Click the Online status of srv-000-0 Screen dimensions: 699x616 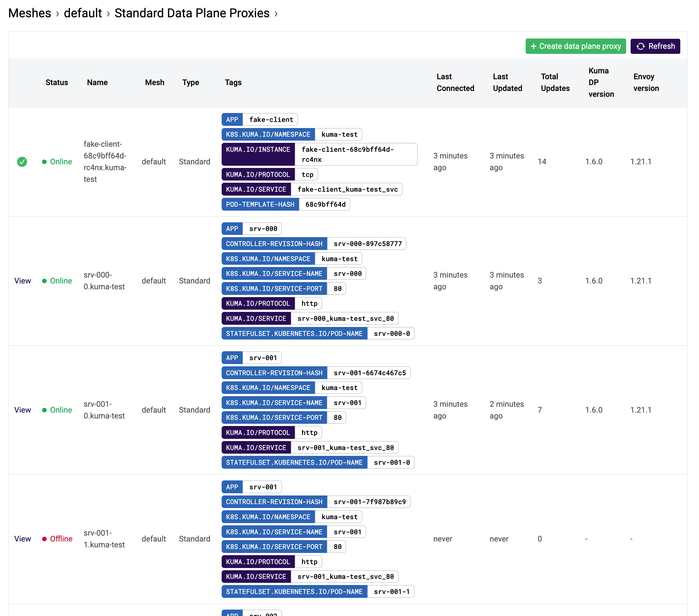coord(57,281)
